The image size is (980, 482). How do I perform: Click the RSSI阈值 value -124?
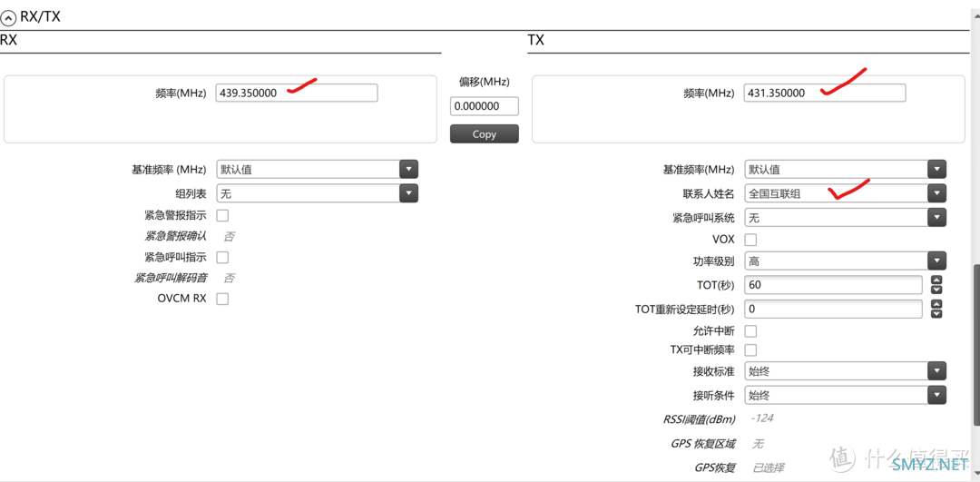(x=762, y=418)
